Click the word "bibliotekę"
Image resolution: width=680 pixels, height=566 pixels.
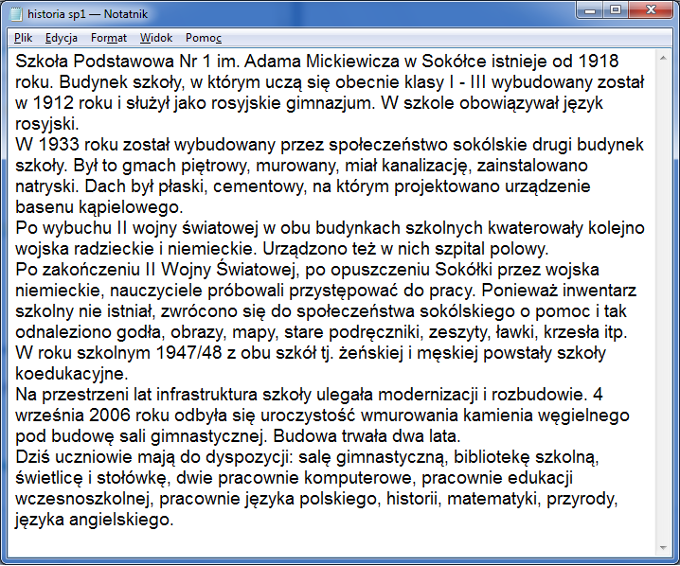tap(492, 457)
